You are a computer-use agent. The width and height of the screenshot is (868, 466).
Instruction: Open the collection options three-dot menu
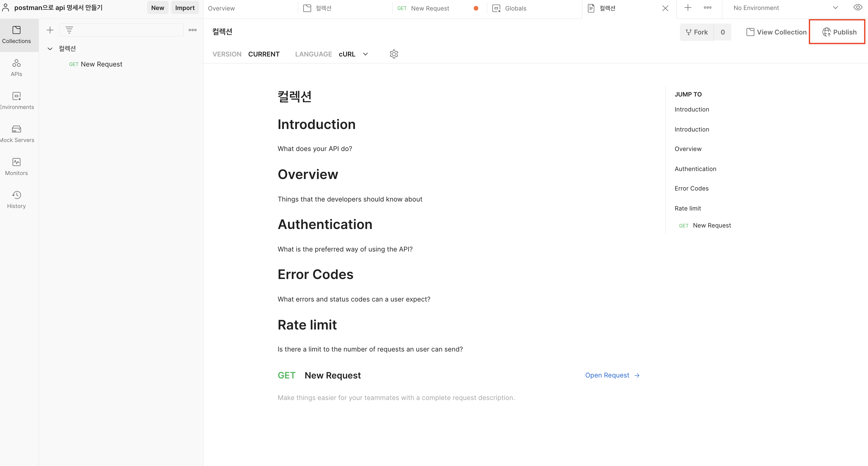pyautogui.click(x=192, y=30)
